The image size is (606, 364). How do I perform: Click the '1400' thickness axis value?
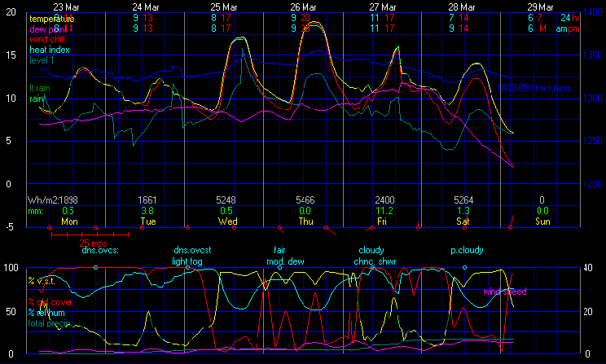click(x=593, y=12)
